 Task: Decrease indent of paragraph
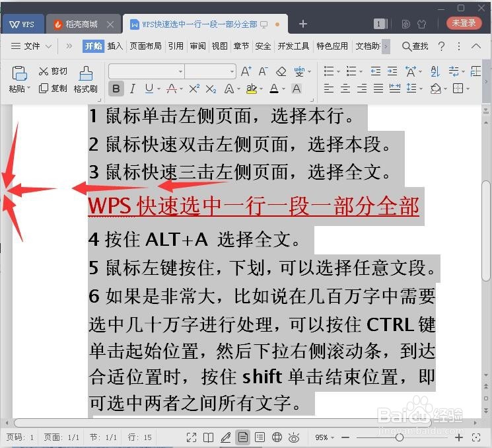[x=376, y=71]
